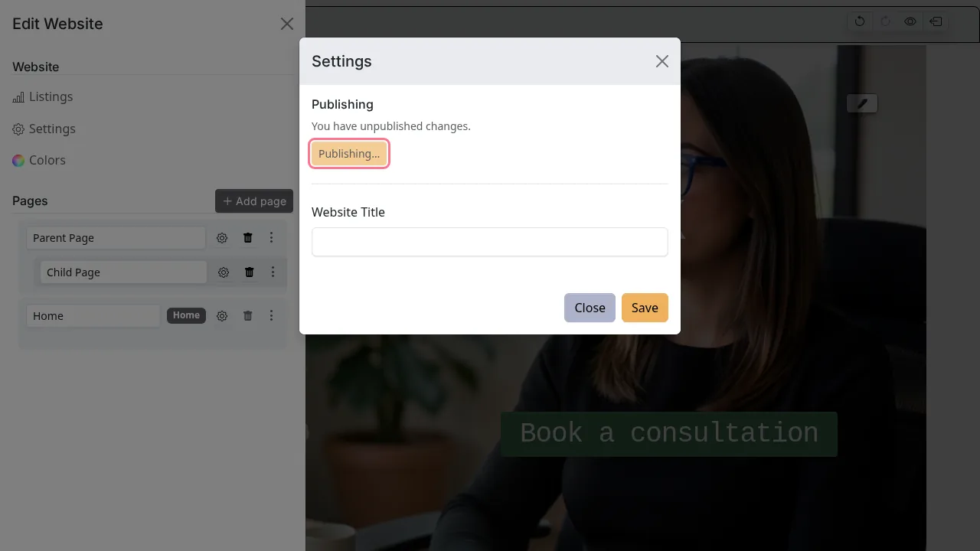Open Settings in the sidebar menu
The width and height of the screenshot is (980, 551).
44,129
